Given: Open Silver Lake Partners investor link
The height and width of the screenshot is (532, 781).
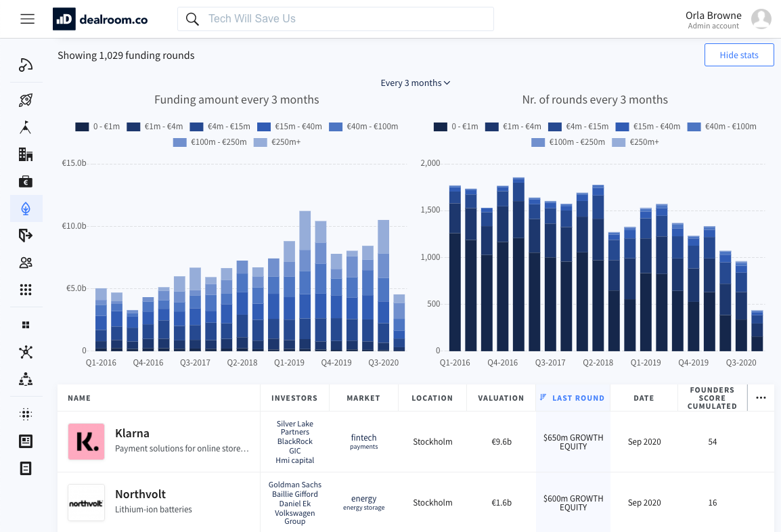Looking at the screenshot, I should tap(295, 428).
